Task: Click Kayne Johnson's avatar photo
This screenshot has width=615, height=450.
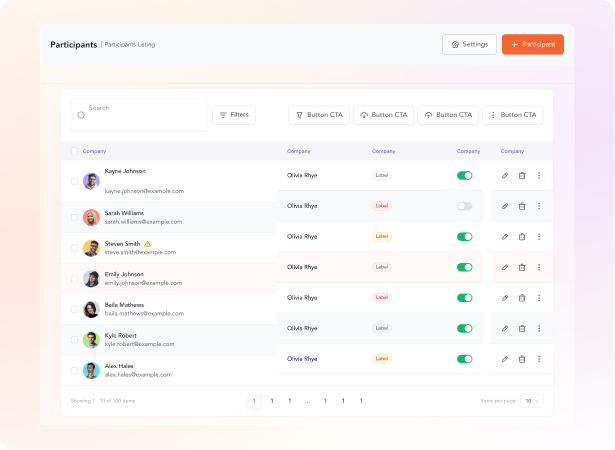Action: coord(91,181)
